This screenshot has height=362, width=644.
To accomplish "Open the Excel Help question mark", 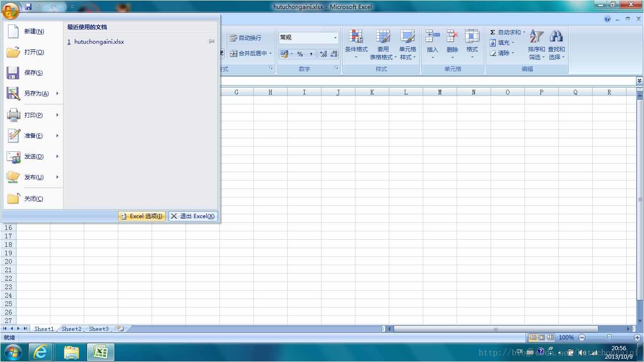I will coord(607,19).
